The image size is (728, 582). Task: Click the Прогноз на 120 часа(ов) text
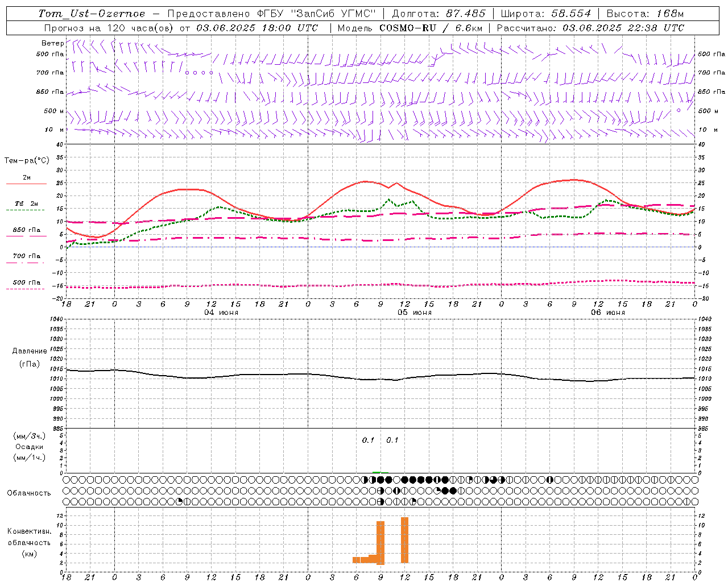[109, 28]
